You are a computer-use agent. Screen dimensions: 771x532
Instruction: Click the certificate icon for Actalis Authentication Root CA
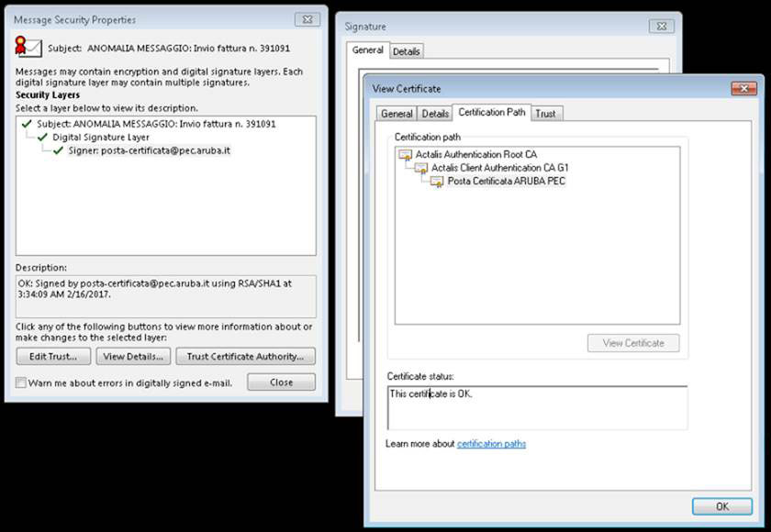(406, 155)
